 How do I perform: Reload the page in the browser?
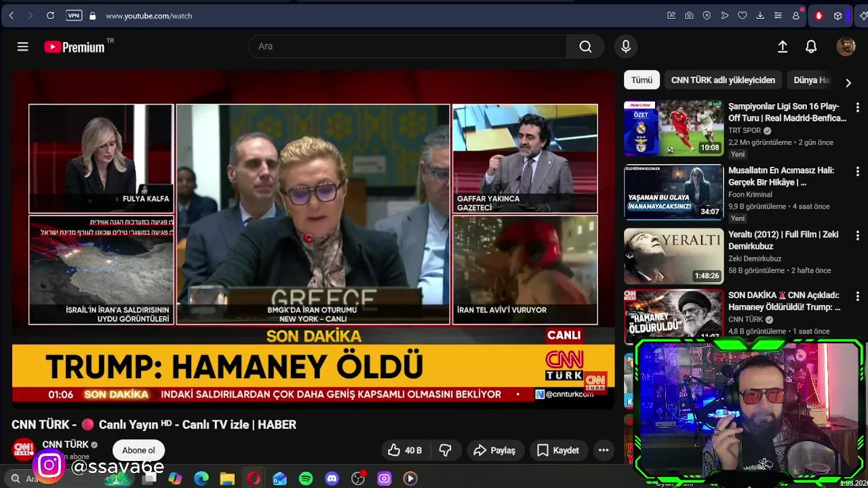pyautogui.click(x=50, y=16)
